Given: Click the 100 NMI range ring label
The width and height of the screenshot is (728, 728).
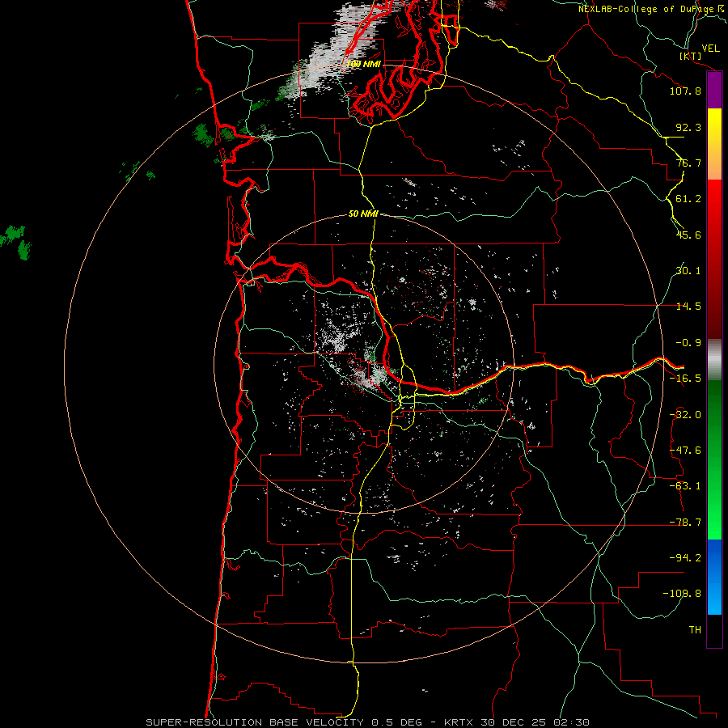Looking at the screenshot, I should click(363, 64).
